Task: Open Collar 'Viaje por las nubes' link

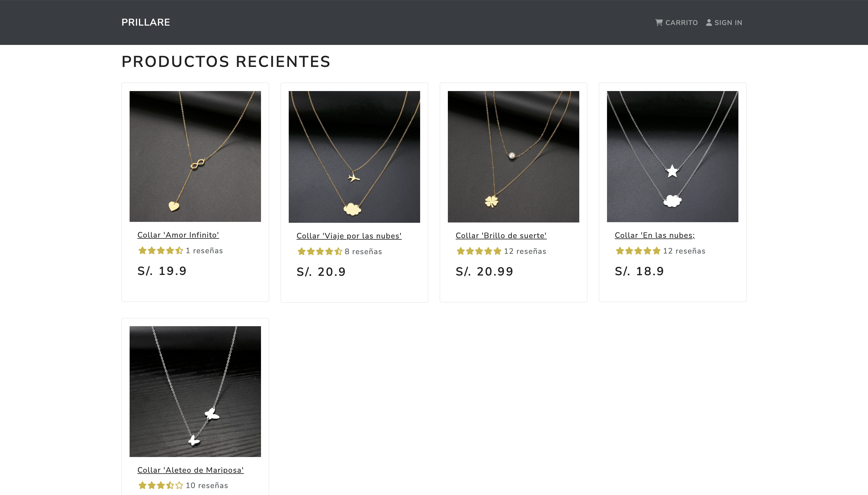Action: coord(349,236)
